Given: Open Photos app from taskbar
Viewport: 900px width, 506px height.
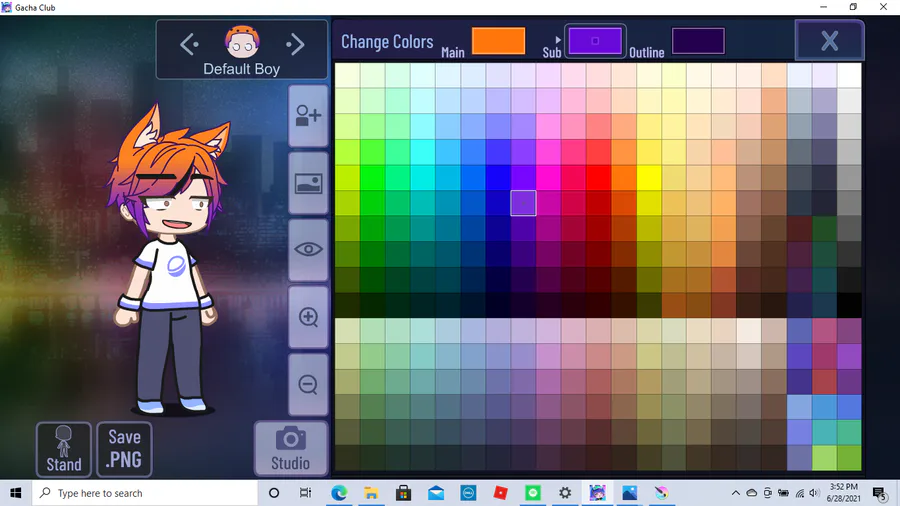Looking at the screenshot, I should (x=630, y=493).
